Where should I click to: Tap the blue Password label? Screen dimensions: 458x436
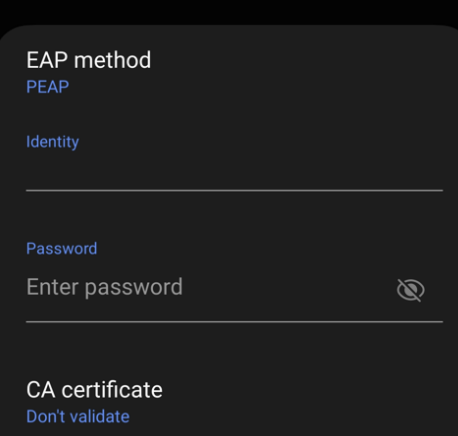click(x=62, y=249)
